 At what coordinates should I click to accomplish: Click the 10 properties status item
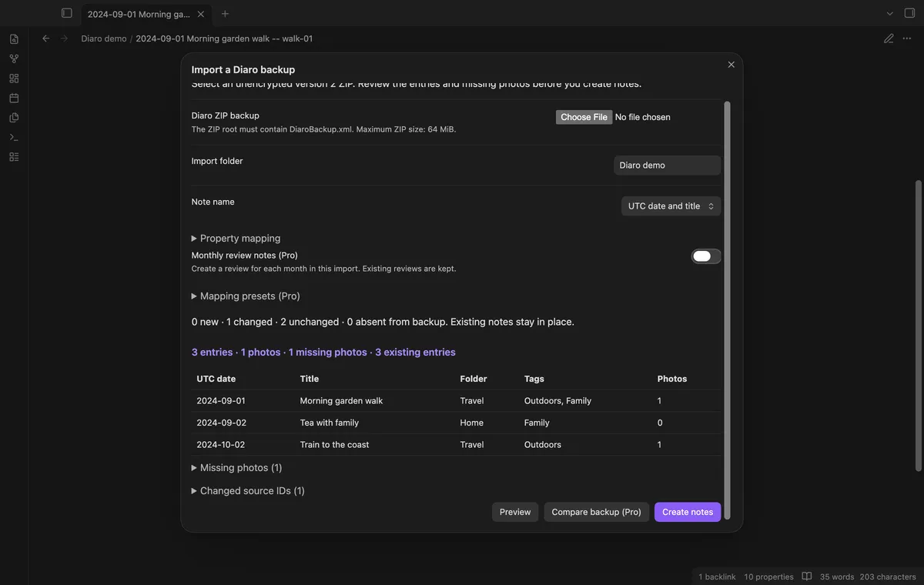click(x=768, y=577)
